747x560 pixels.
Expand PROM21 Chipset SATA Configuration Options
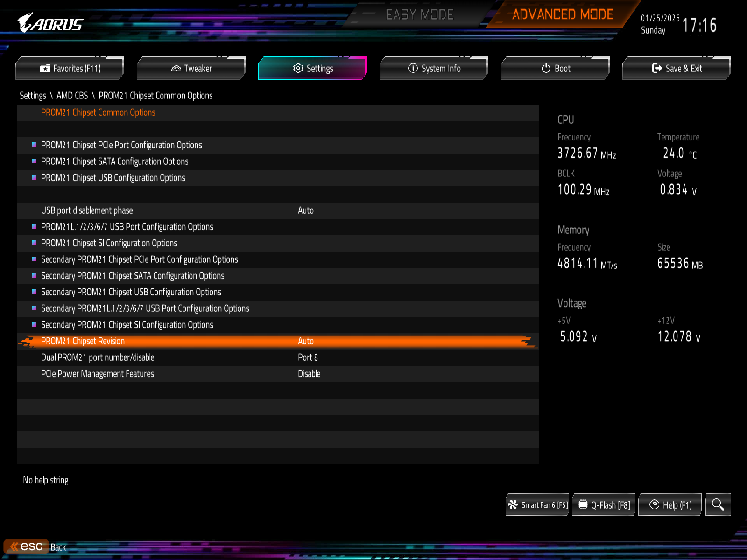115,161
